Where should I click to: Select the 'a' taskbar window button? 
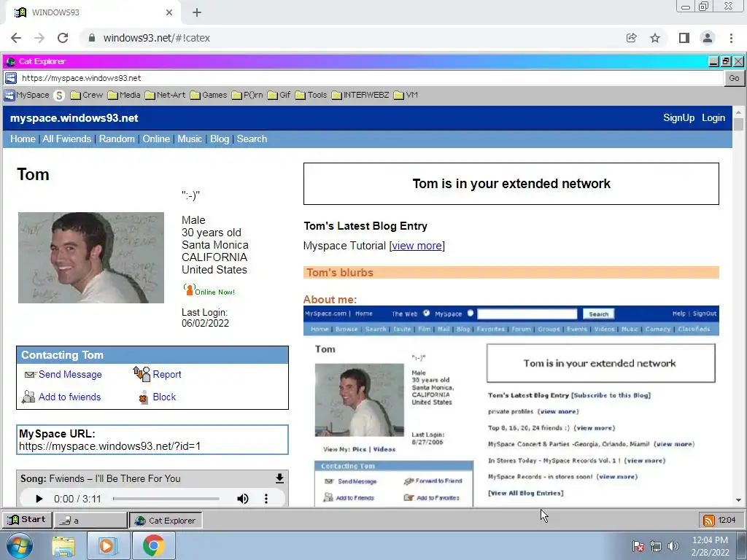point(90,521)
